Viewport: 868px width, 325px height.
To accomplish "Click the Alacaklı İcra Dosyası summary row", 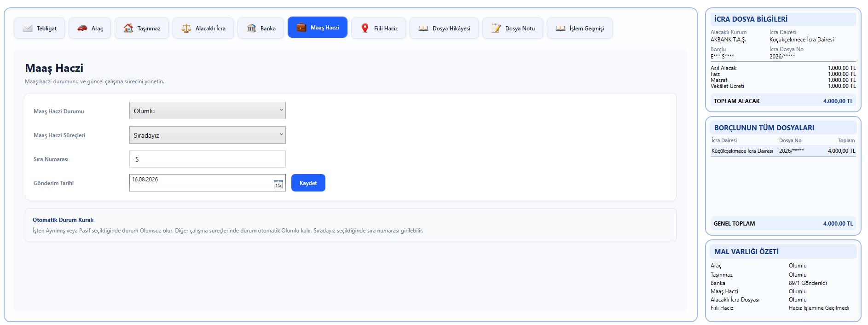I will (x=783, y=300).
